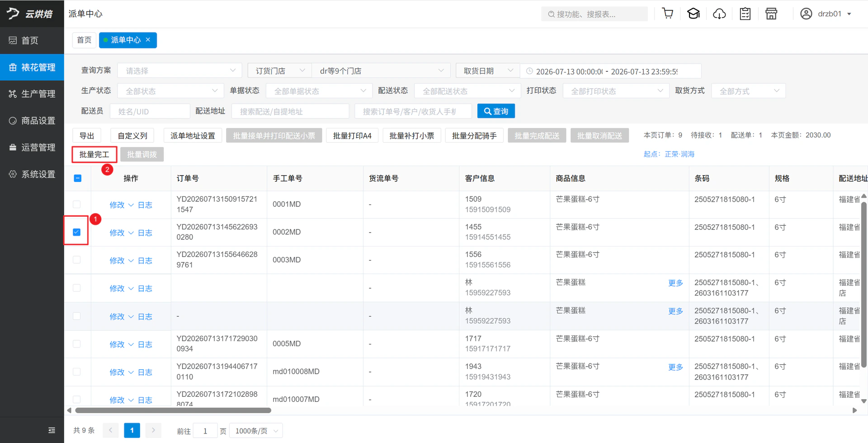Image resolution: width=868 pixels, height=443 pixels.
Task: Collapse sidebar with the menu fold icon
Action: click(x=52, y=430)
